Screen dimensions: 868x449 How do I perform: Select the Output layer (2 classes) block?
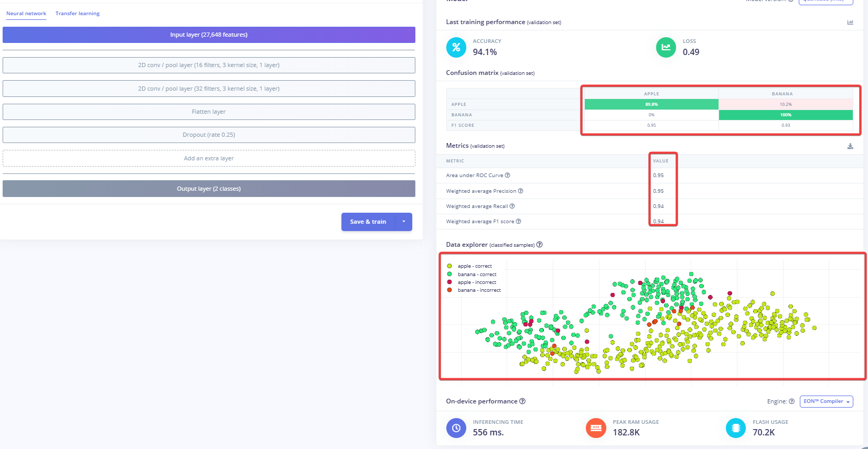209,189
